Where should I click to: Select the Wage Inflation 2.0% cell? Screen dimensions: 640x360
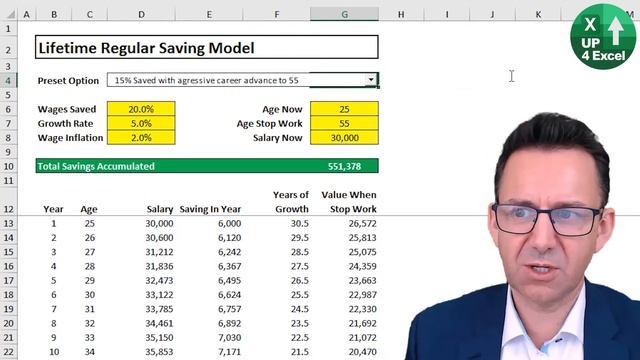pos(141,138)
